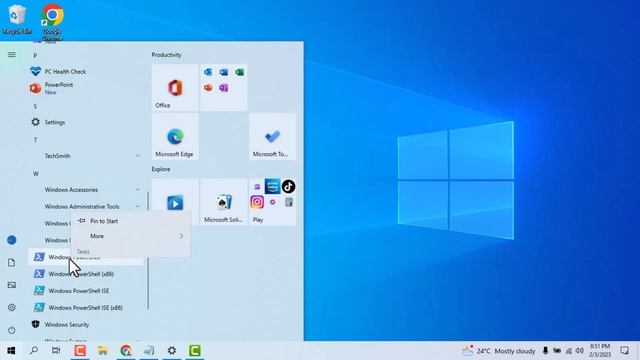Viewport: 640px width, 360px height.
Task: Open the Microsoft Solitaire tile
Action: click(224, 202)
